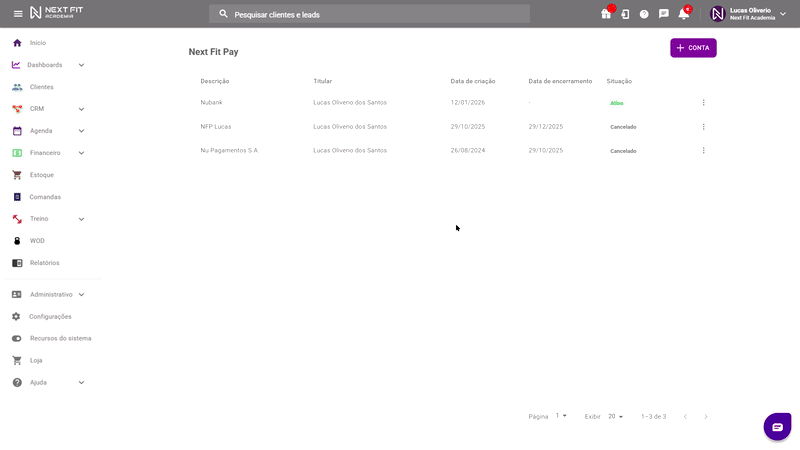This screenshot has height=450, width=800.
Task: Open the hamburger menu icon
Action: [18, 14]
